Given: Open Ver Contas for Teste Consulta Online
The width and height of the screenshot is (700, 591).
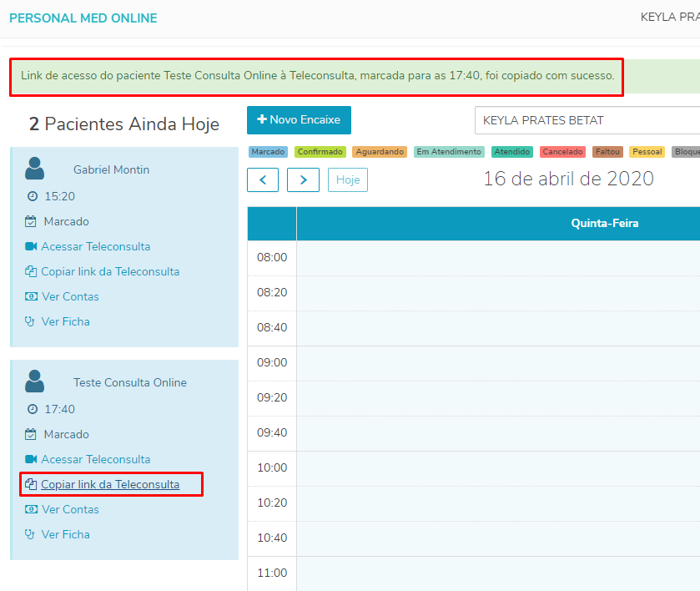Looking at the screenshot, I should coord(70,509).
